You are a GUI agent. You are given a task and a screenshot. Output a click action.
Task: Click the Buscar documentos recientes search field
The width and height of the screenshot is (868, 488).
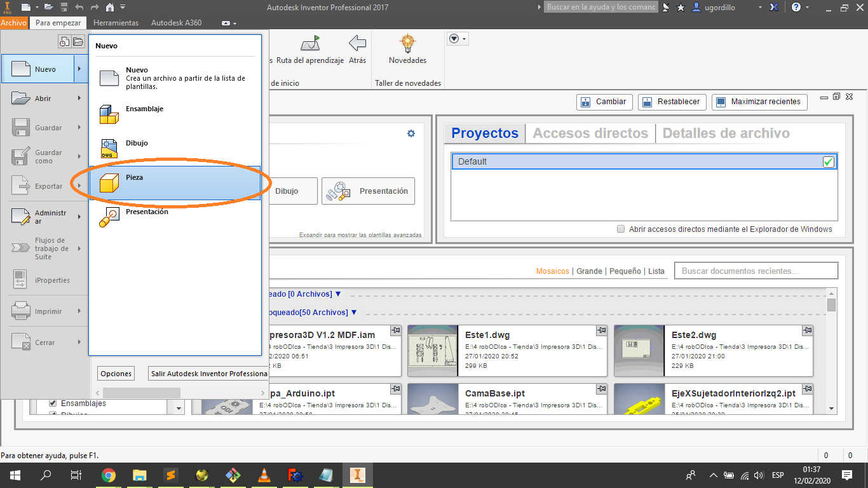click(756, 271)
